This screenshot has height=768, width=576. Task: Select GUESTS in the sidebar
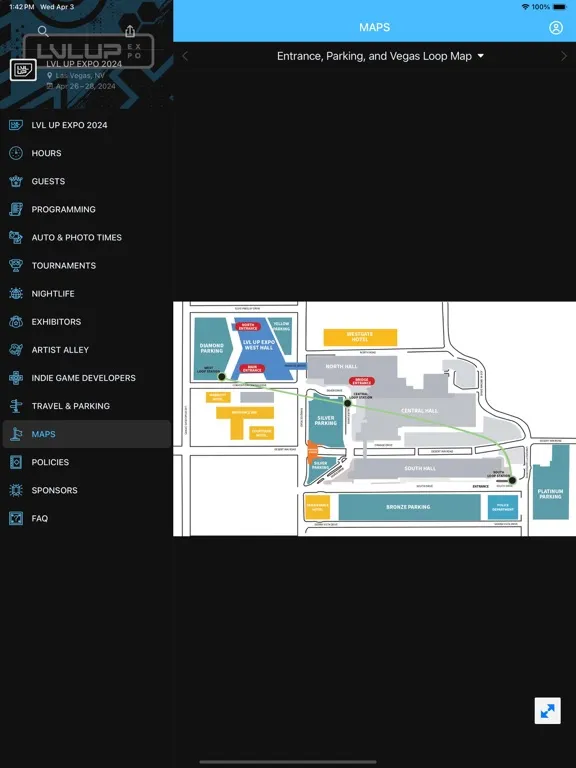87,181
